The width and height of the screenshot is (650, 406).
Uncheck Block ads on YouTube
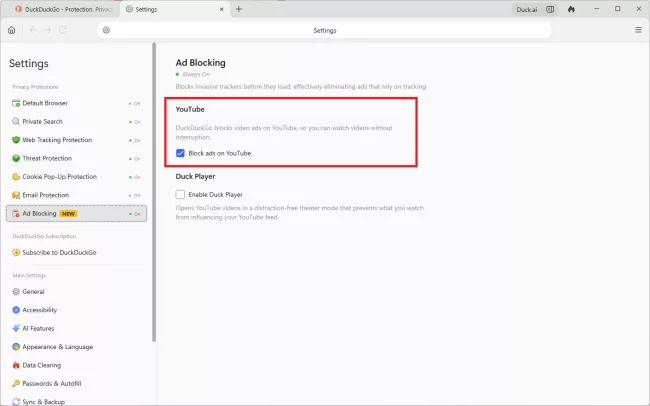pyautogui.click(x=180, y=153)
